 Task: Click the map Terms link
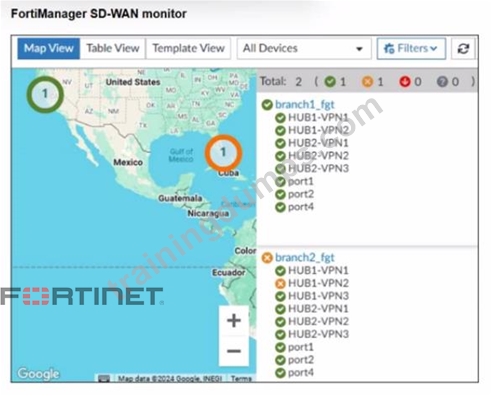[241, 379]
